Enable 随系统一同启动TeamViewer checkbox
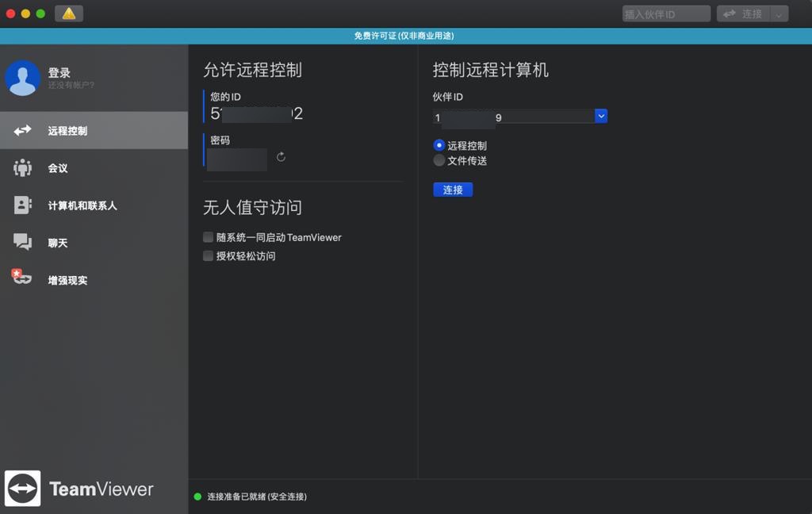 pyautogui.click(x=209, y=237)
